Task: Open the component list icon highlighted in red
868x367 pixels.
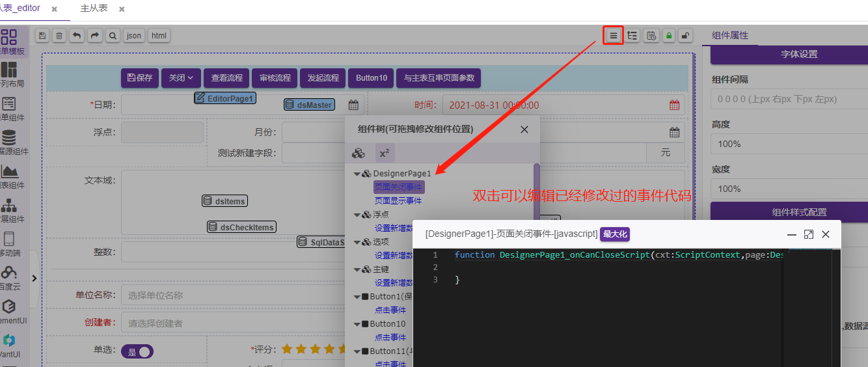Action: (x=613, y=36)
